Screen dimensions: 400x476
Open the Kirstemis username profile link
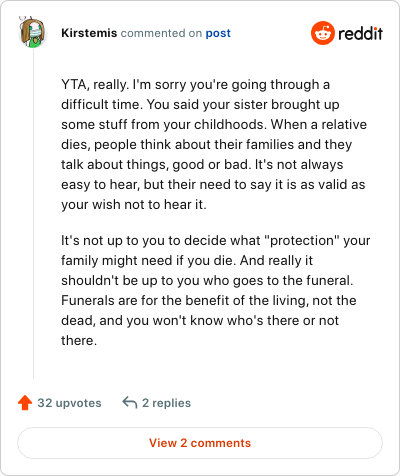click(x=89, y=33)
